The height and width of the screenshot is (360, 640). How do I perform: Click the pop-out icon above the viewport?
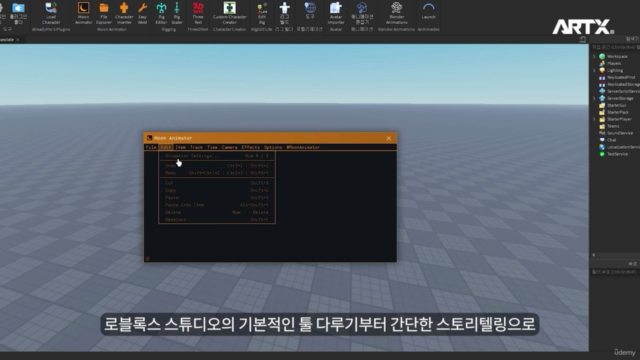click(x=582, y=40)
